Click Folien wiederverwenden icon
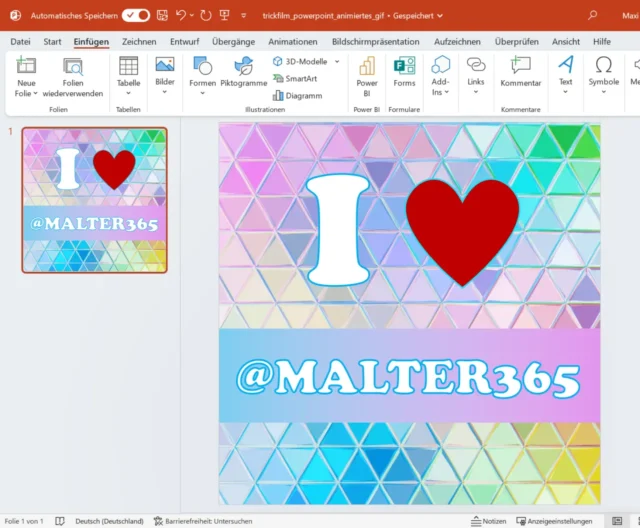Image resolution: width=640 pixels, height=528 pixels. click(73, 73)
